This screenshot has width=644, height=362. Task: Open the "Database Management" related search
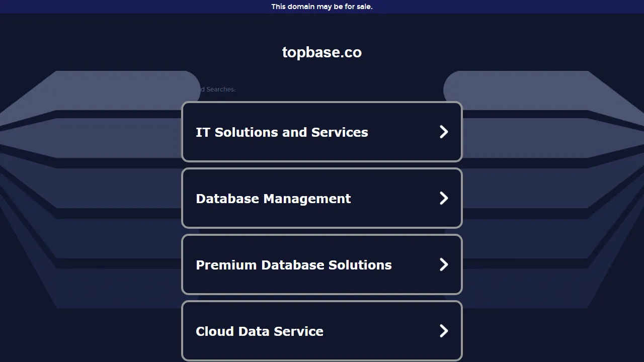pyautogui.click(x=322, y=198)
